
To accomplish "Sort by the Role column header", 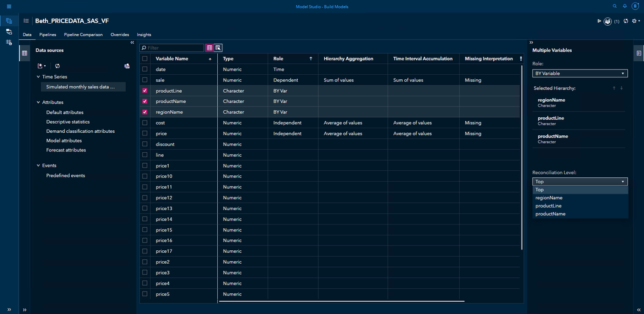I will (293, 59).
